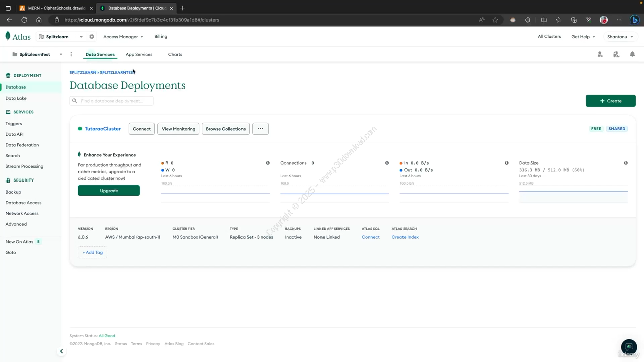The height and width of the screenshot is (362, 644).
Task: Click info icon beside R/W operations chart
Action: pos(268,163)
